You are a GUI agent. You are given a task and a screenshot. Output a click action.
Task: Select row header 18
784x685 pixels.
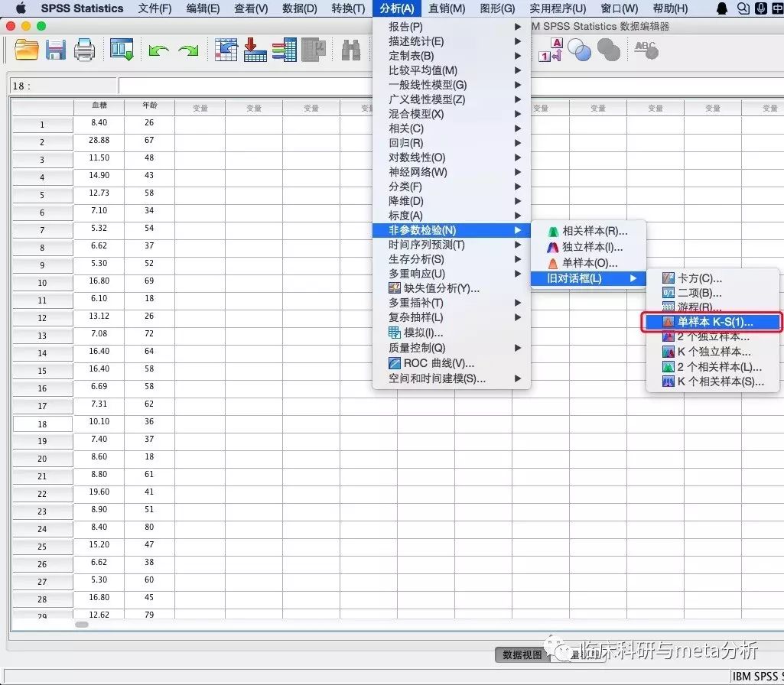point(43,424)
